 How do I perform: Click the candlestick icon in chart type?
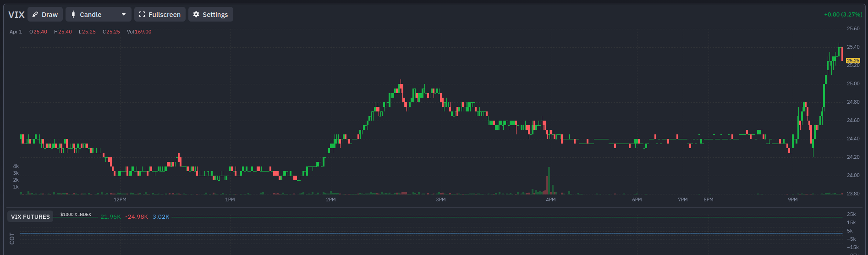73,14
